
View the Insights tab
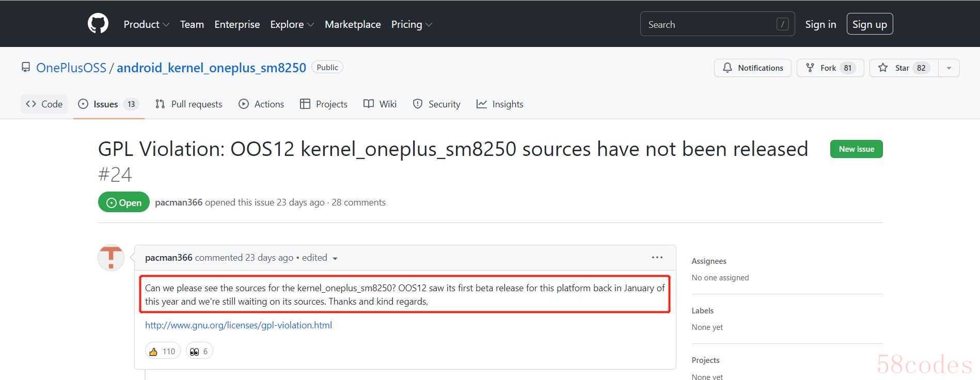500,104
